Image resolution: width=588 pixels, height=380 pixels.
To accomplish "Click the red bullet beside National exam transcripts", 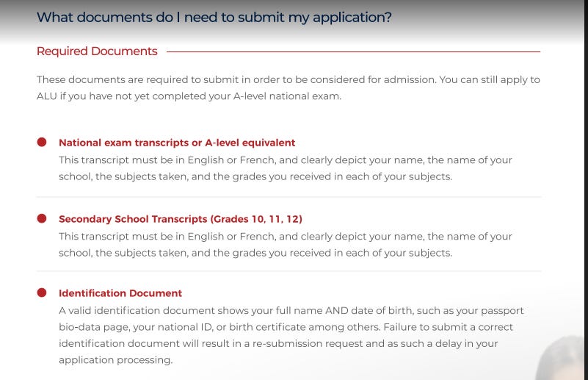I will point(42,142).
